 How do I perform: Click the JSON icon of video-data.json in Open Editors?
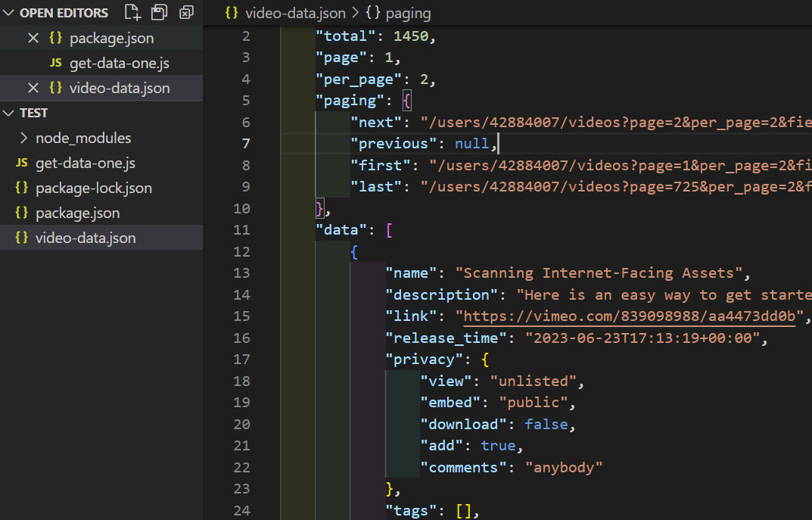[54, 88]
